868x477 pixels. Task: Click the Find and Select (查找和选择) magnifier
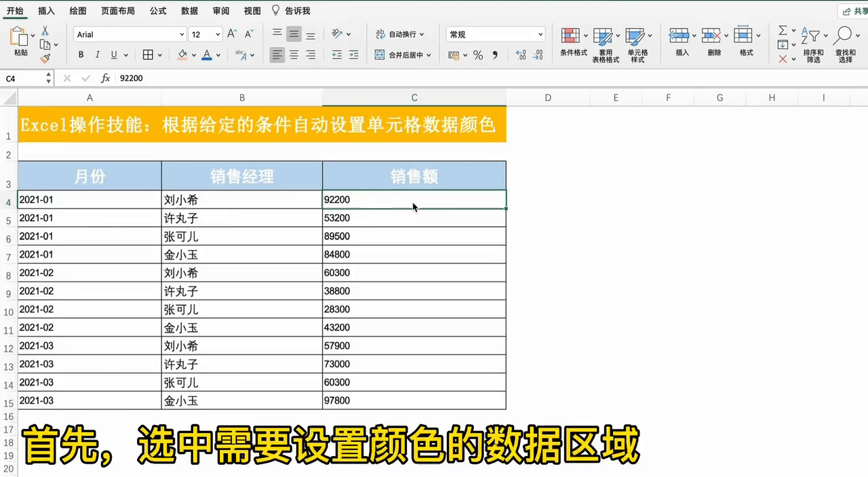coord(844,36)
